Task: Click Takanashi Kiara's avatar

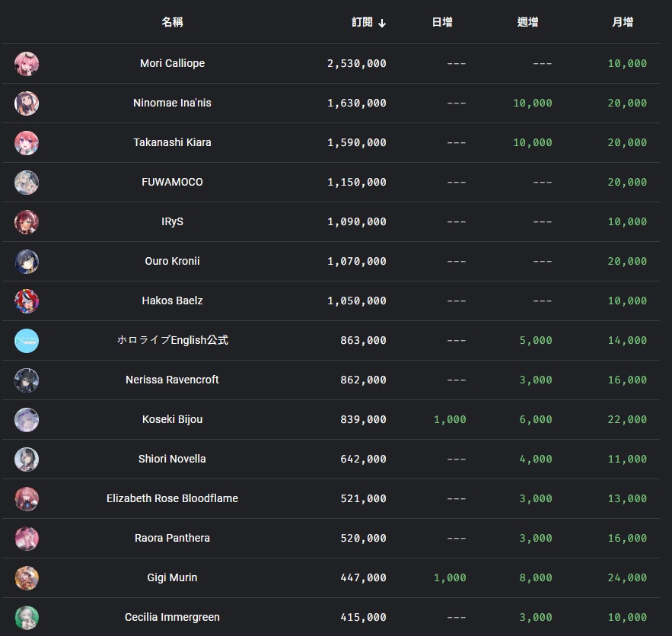Action: (x=27, y=143)
